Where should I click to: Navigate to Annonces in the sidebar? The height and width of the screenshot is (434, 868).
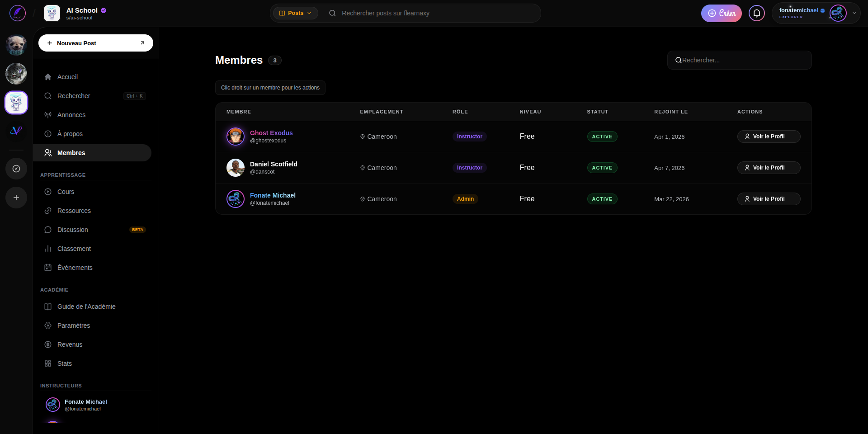click(71, 115)
